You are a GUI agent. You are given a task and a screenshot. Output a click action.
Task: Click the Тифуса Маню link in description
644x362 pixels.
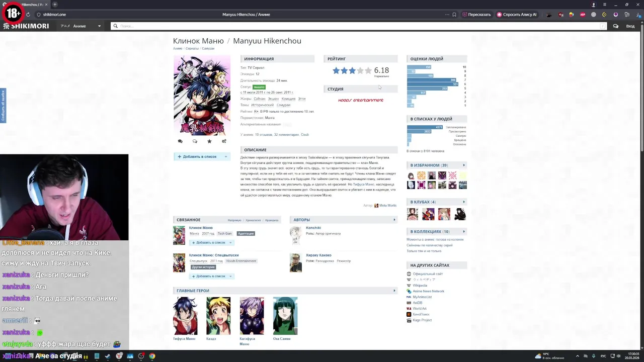point(363,185)
